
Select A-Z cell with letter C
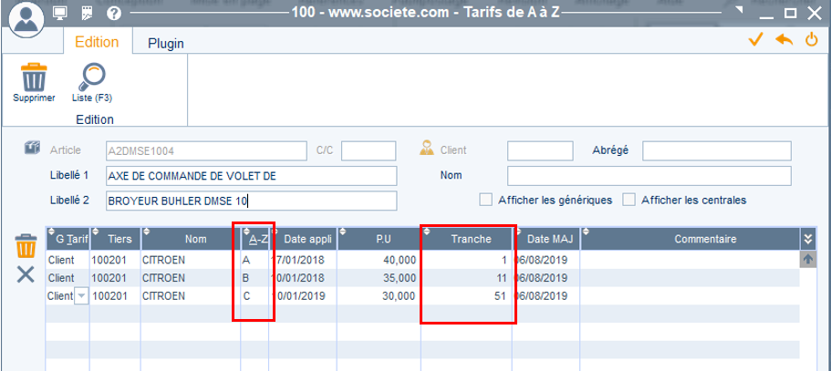pyautogui.click(x=255, y=296)
